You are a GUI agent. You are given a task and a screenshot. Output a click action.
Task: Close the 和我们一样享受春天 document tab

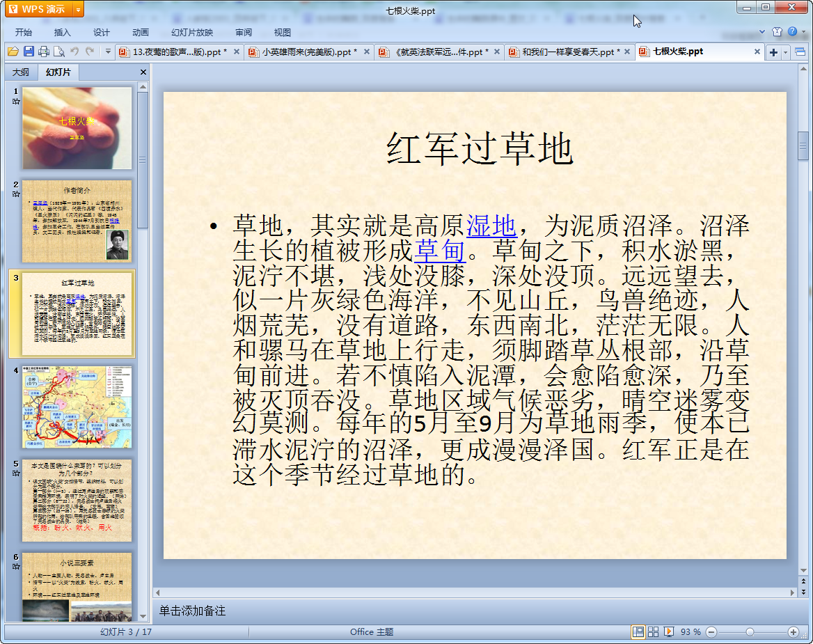[x=627, y=52]
